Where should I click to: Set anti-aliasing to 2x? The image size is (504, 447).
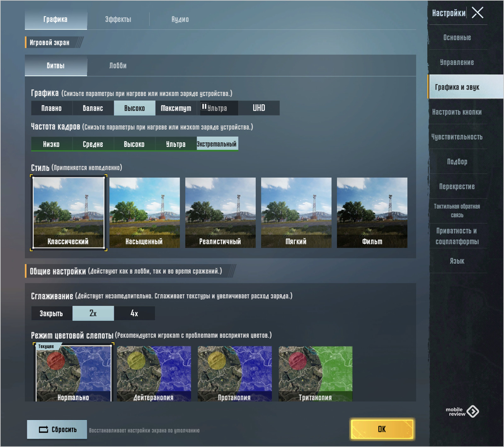tap(93, 313)
